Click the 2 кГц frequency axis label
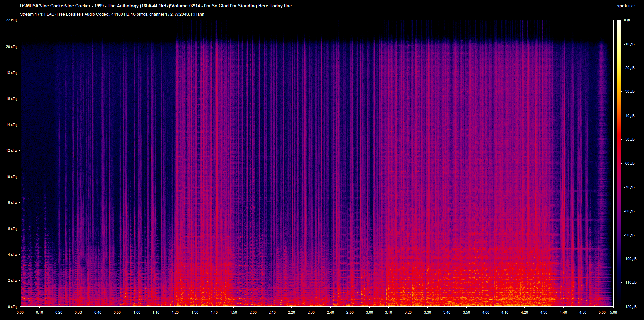Viewport: 644px width, 320px height. (12, 280)
